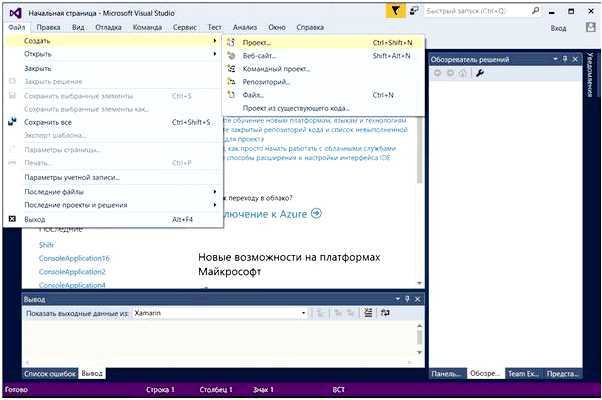
Task: Click the Вход sign-in link
Action: tap(558, 28)
